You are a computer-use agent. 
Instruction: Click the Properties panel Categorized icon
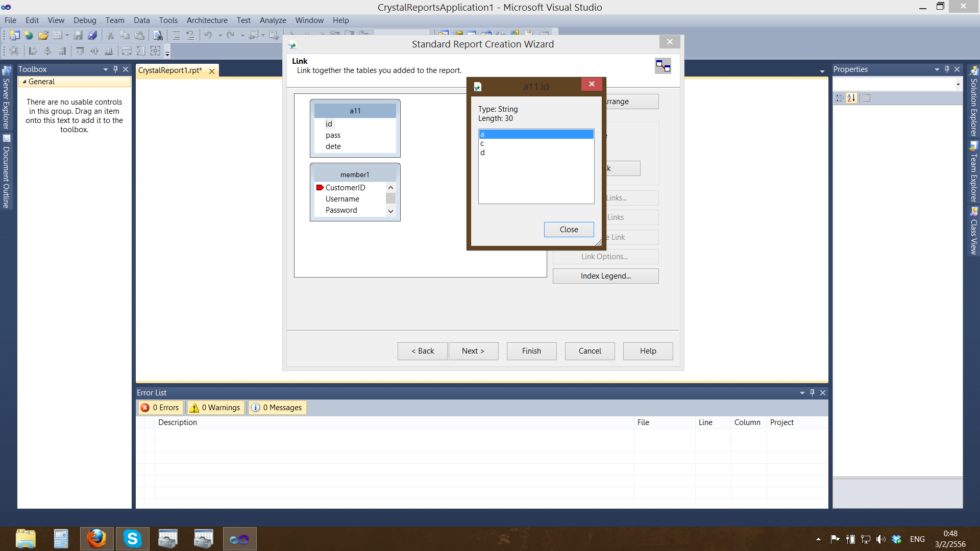[840, 98]
